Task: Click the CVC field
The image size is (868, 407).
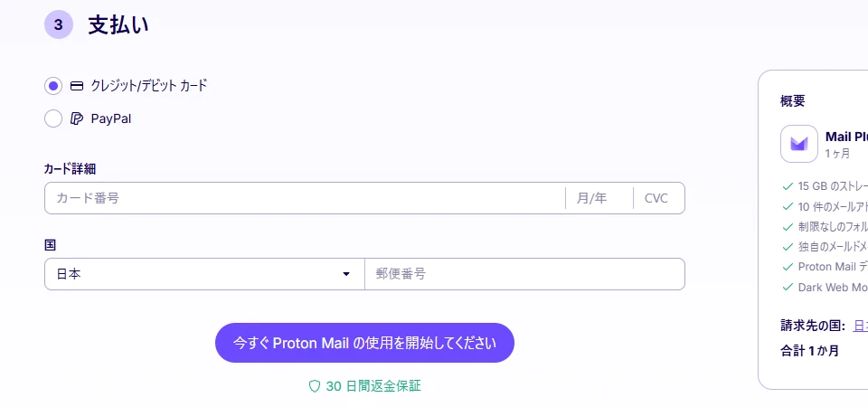Action: 659,198
